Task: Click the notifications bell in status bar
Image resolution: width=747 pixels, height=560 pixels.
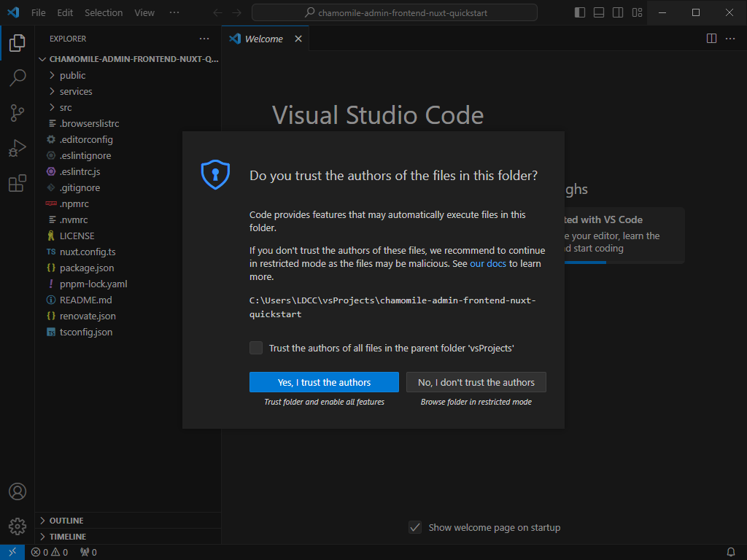Action: 730,553
